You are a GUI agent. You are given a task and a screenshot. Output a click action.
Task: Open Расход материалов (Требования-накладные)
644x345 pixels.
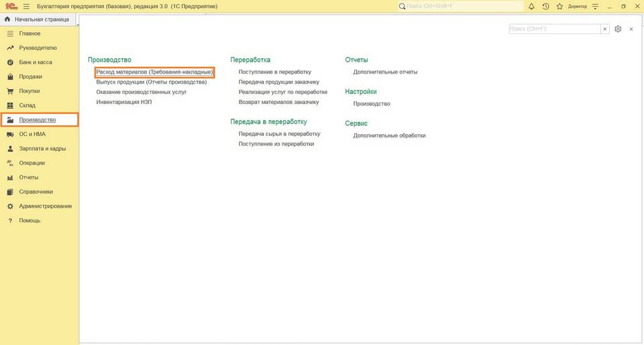154,72
